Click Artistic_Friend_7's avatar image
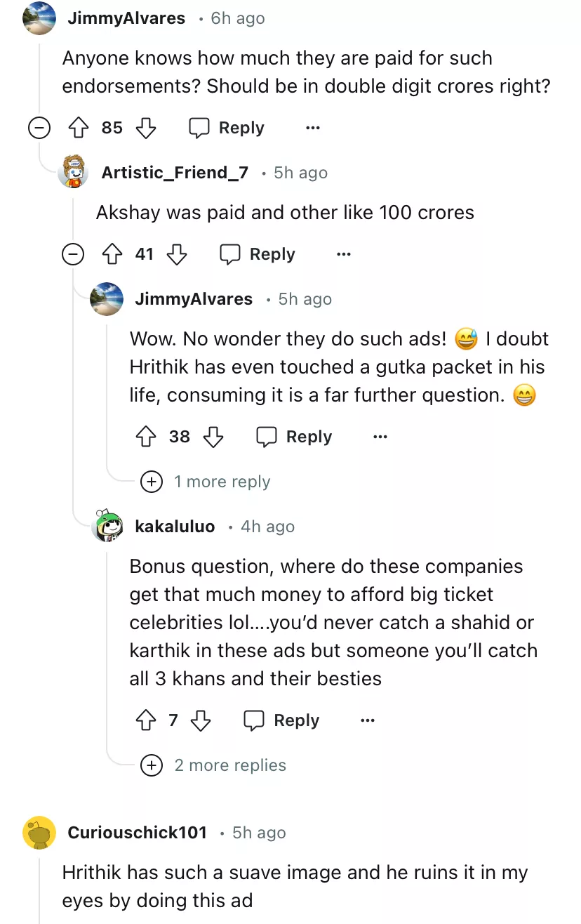The height and width of the screenshot is (924, 581). [x=73, y=172]
